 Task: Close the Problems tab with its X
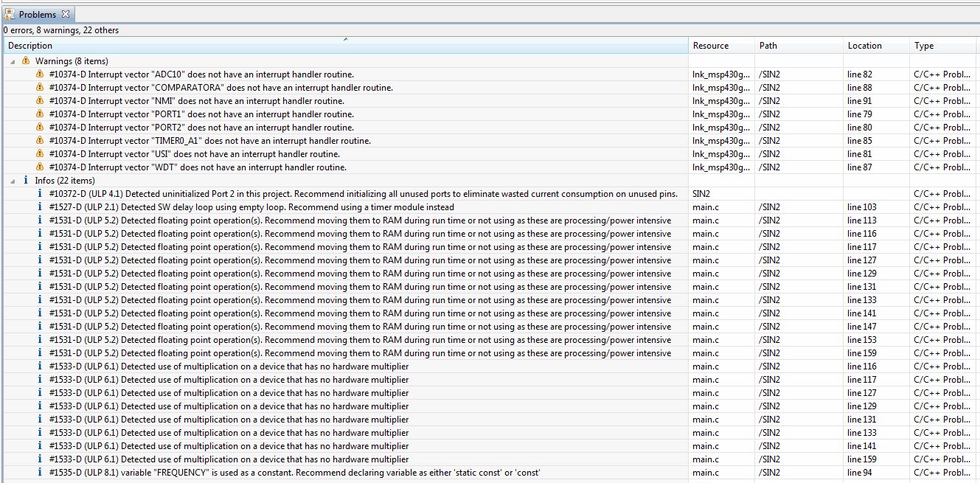point(65,14)
